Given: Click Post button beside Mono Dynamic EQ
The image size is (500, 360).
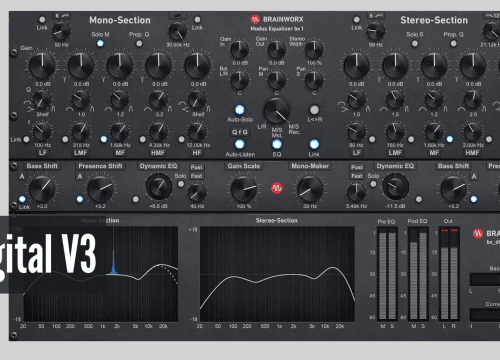Looking at the screenshot, I should pyautogui.click(x=197, y=167).
